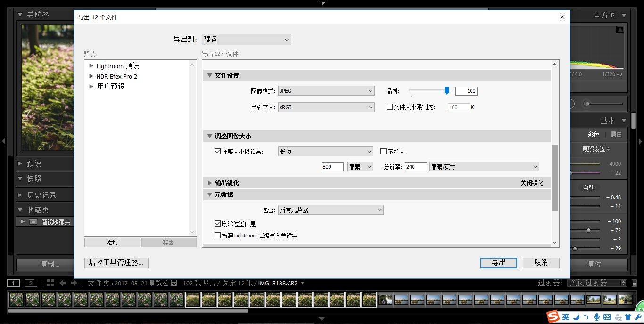Open the soft keyboard icon in the Sogou bar
Screen dimensions: 644x324
point(606,316)
